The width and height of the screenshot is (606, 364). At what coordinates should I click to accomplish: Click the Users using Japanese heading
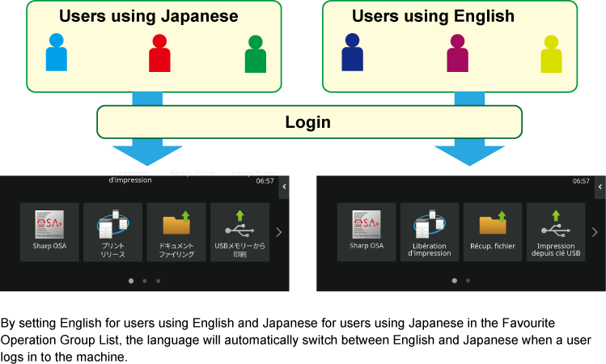tap(148, 16)
